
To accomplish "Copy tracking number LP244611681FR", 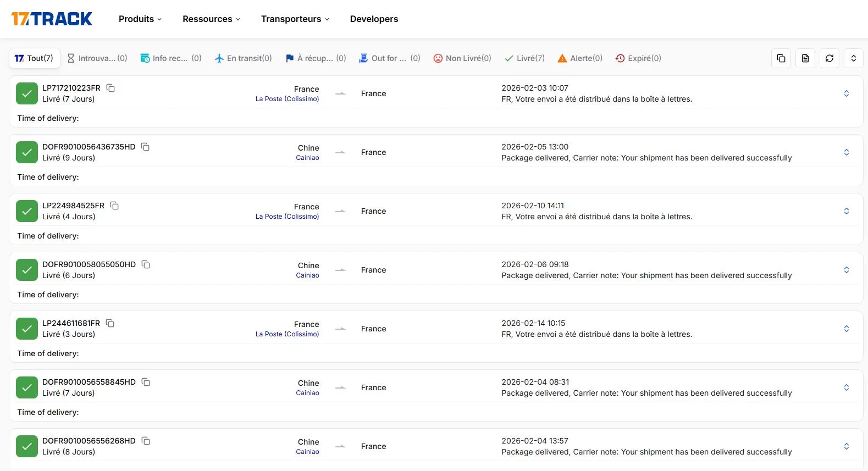I will point(110,323).
